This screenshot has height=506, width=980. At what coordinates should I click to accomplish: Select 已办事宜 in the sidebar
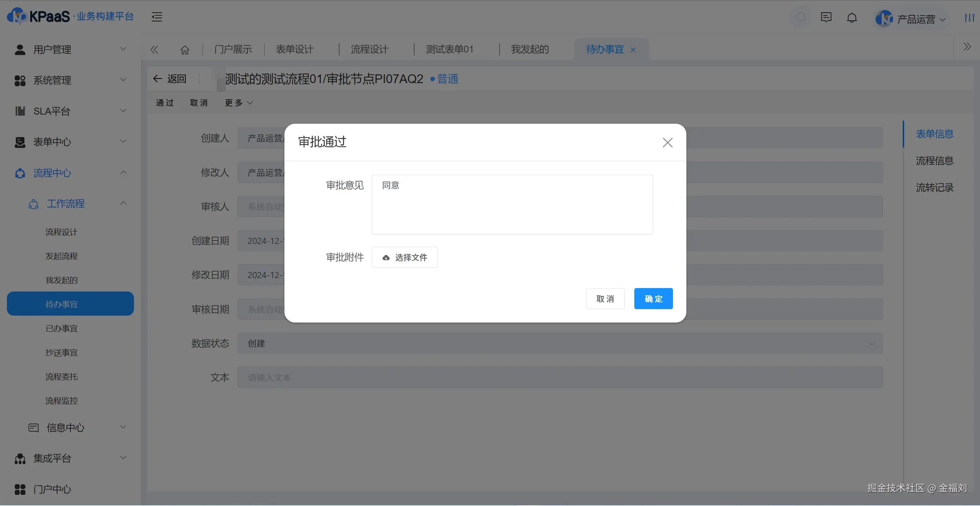tap(62, 328)
